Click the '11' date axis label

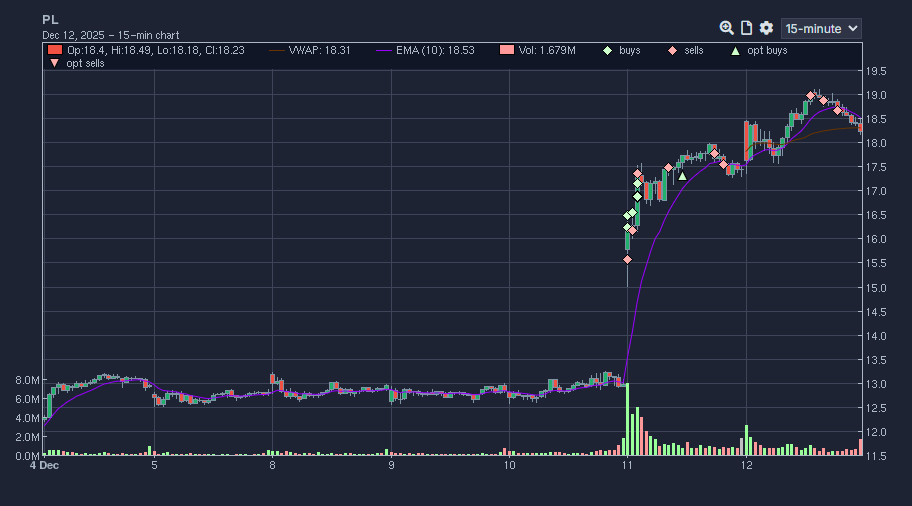(627, 465)
